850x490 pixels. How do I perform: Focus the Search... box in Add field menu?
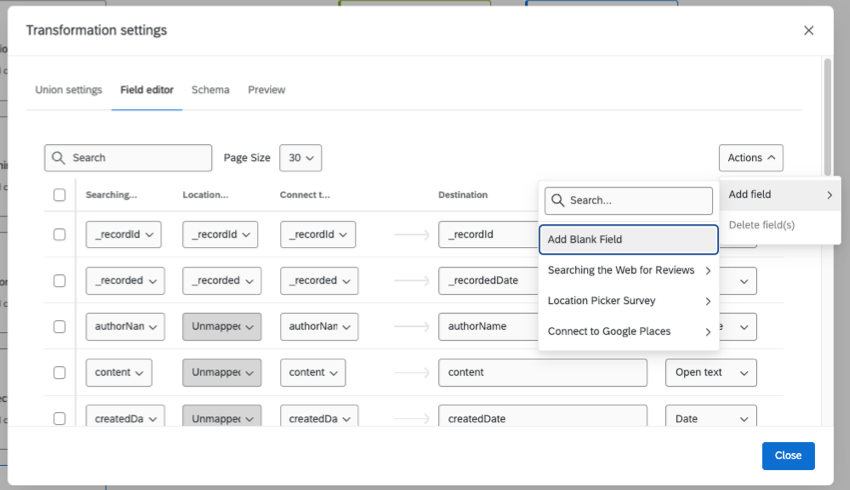pyautogui.click(x=629, y=201)
